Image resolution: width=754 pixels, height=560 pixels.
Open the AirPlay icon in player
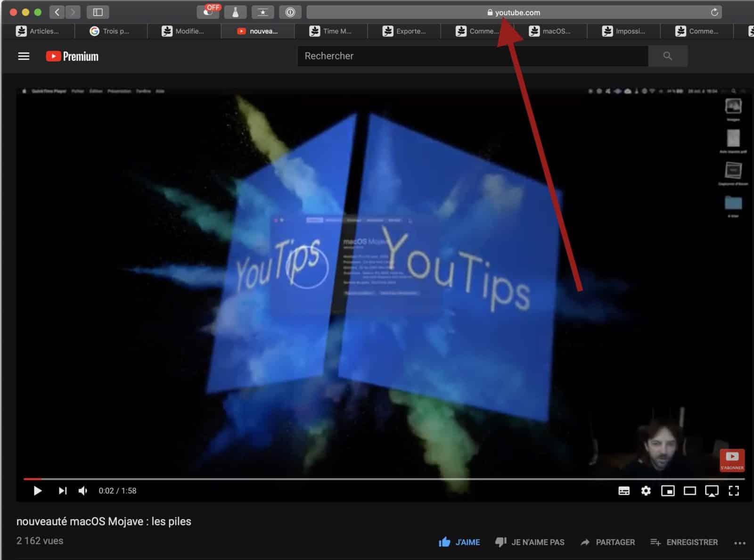pos(712,491)
